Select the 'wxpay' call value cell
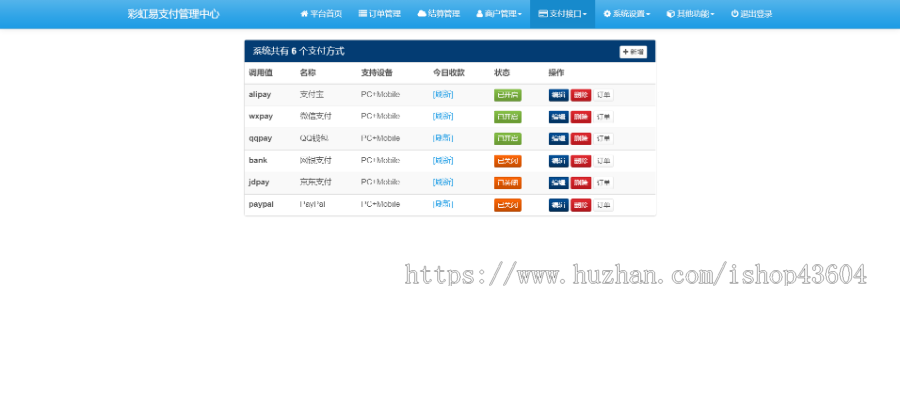The image size is (900, 414). [261, 117]
